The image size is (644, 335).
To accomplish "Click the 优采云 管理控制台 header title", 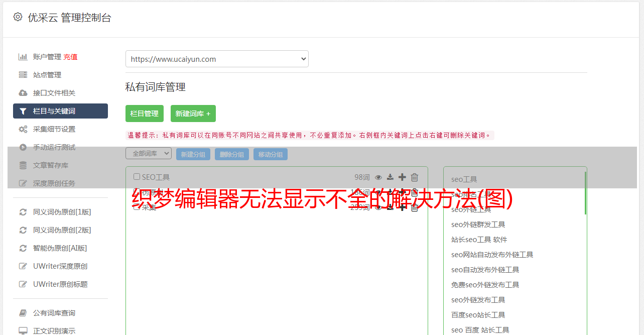I will pos(69,18).
